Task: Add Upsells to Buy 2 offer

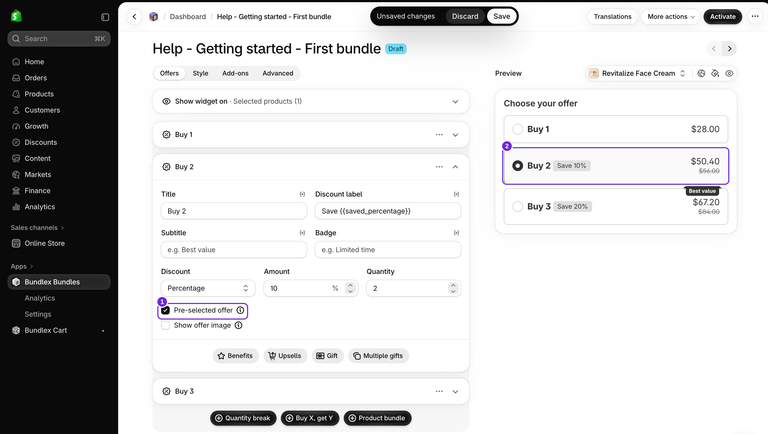Action: [285, 356]
